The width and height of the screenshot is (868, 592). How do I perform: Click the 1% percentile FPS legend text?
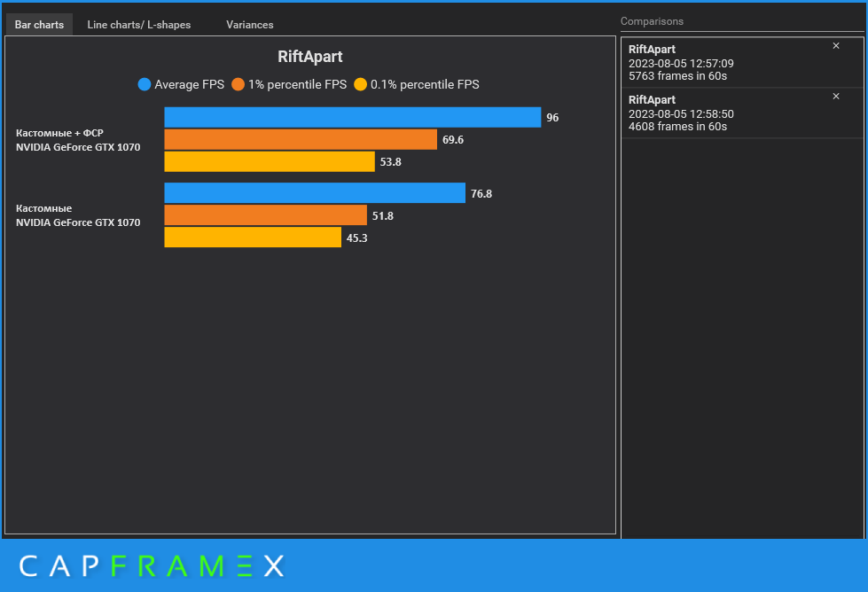(x=297, y=84)
